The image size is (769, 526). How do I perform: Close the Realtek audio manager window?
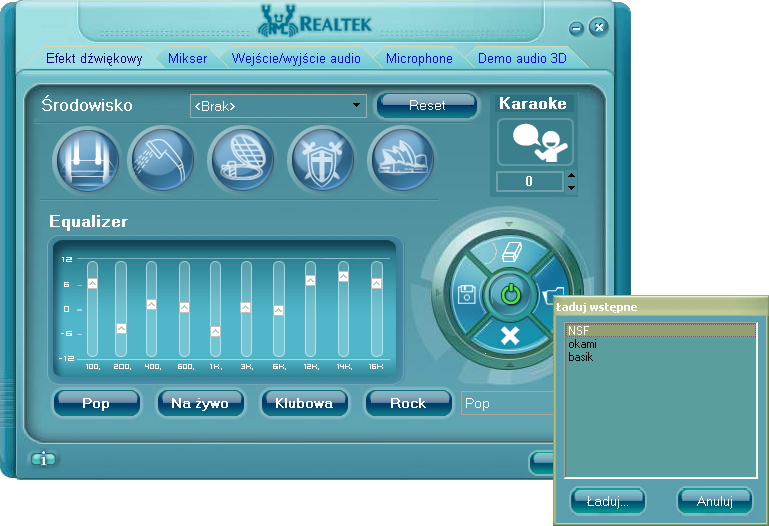[599, 27]
